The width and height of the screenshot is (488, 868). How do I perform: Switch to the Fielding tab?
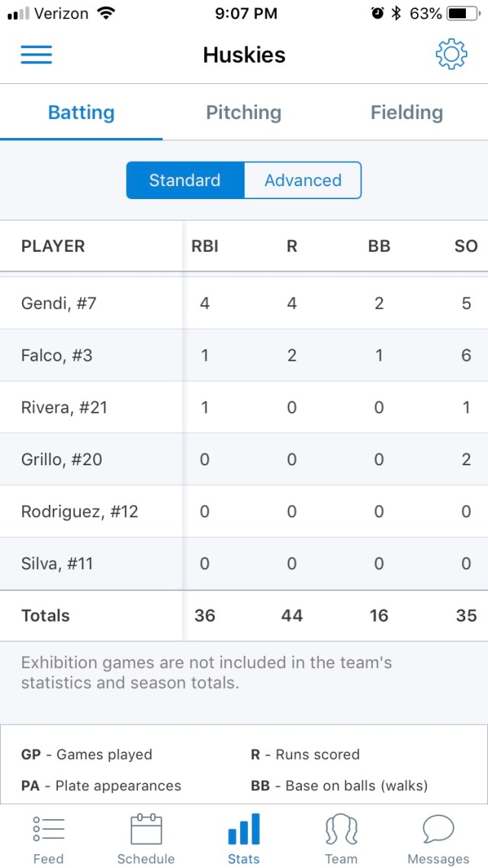[406, 113]
